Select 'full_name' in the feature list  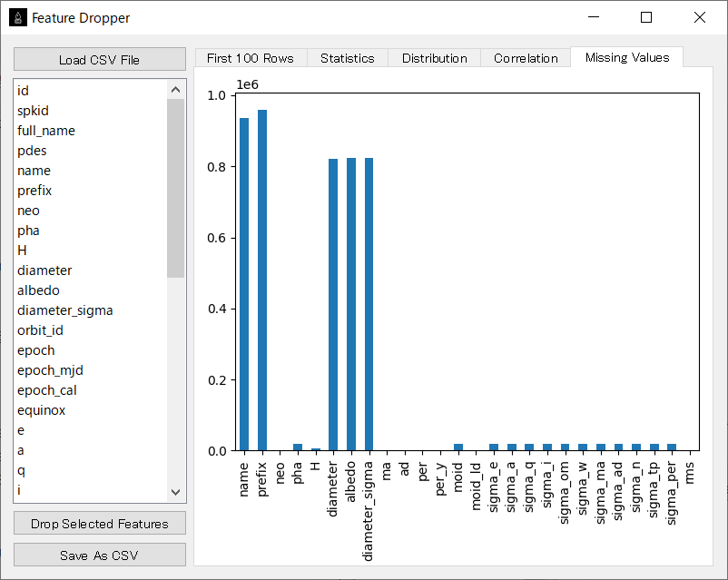(x=91, y=131)
